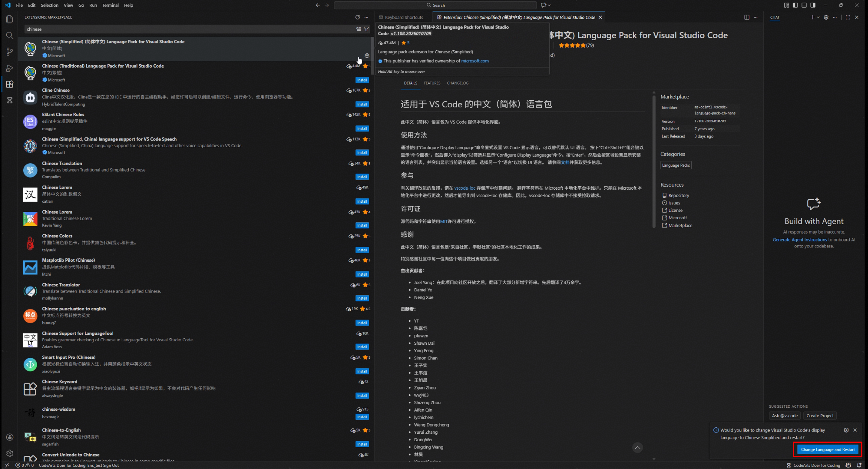Switch to the CHANGELOG tab
Screen dimensions: 868x469
[457, 83]
